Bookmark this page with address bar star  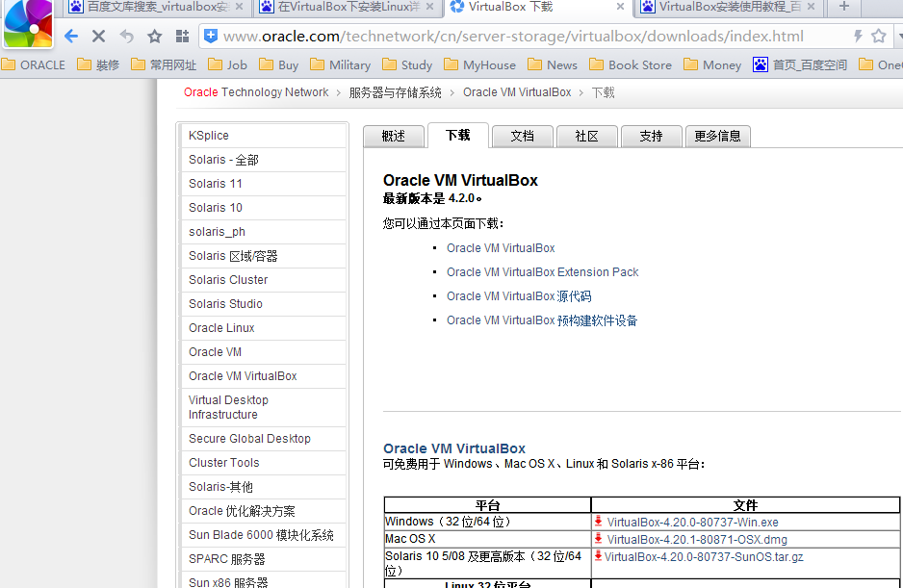(x=878, y=37)
